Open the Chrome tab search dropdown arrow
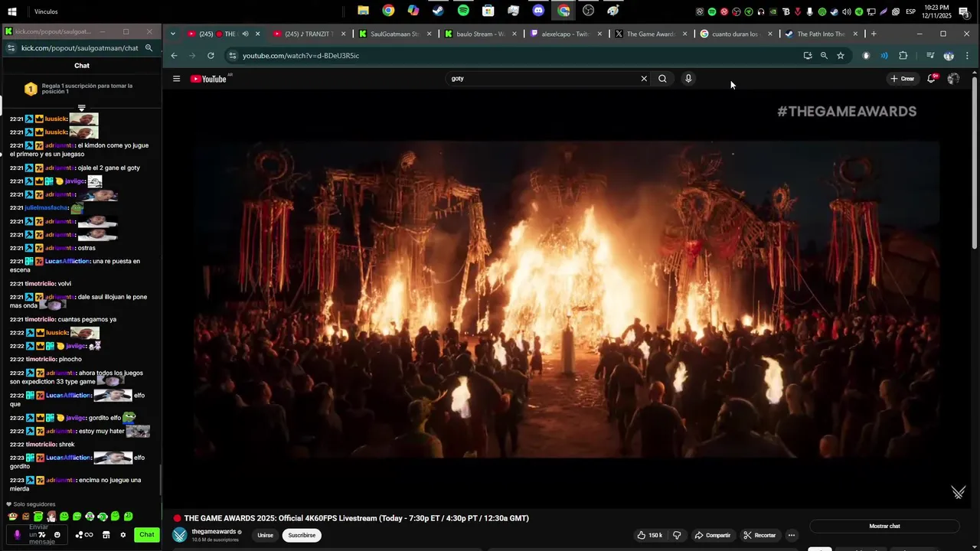 coord(173,34)
